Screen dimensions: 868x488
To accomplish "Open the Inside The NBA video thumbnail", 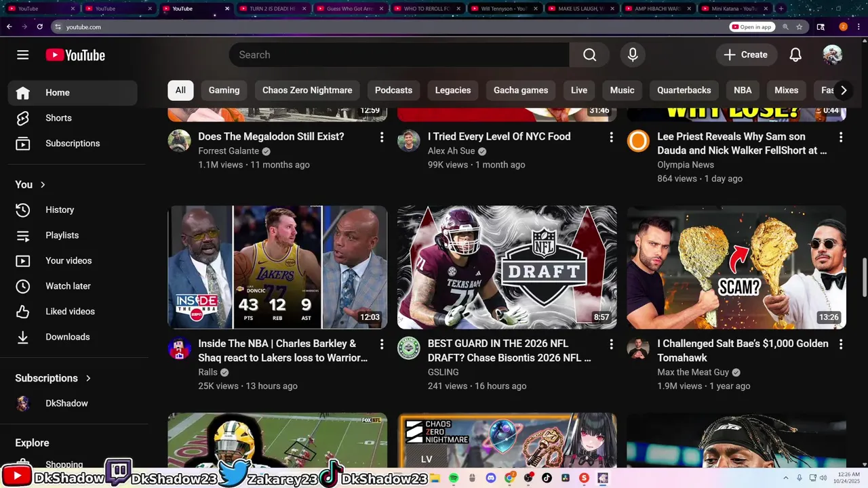I will click(277, 267).
